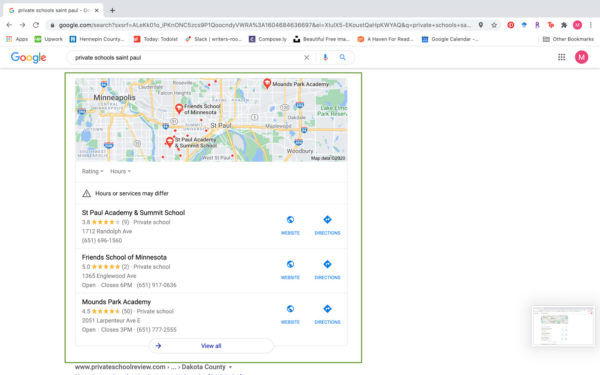Open the Other Bookmarks folder
The width and height of the screenshot is (600, 375).
click(x=568, y=39)
